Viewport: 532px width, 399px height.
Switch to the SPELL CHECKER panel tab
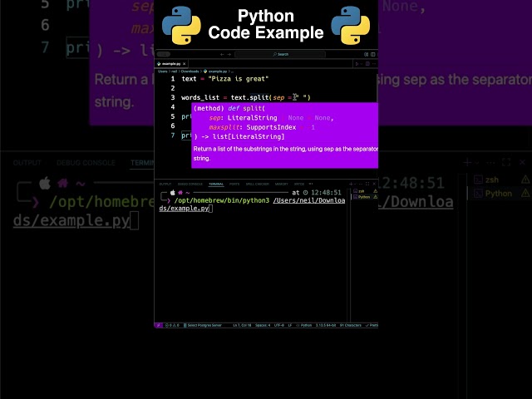click(257, 184)
